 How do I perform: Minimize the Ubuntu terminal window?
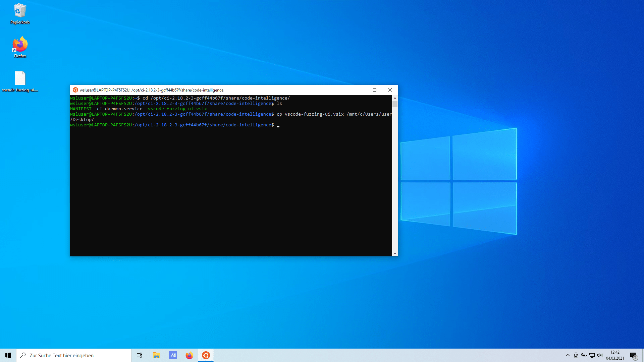360,90
